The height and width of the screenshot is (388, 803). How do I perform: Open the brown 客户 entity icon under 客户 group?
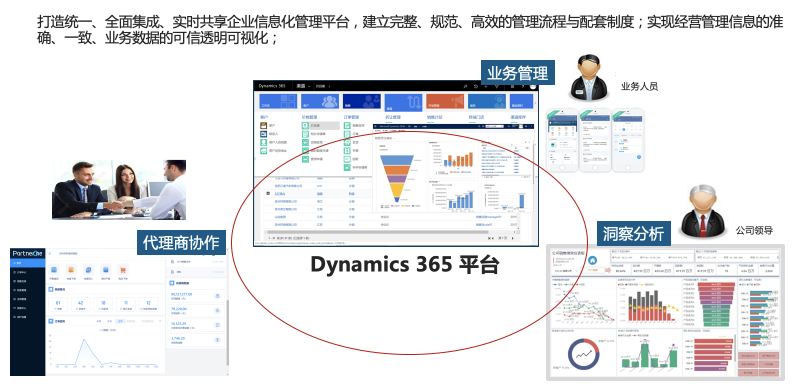click(263, 125)
